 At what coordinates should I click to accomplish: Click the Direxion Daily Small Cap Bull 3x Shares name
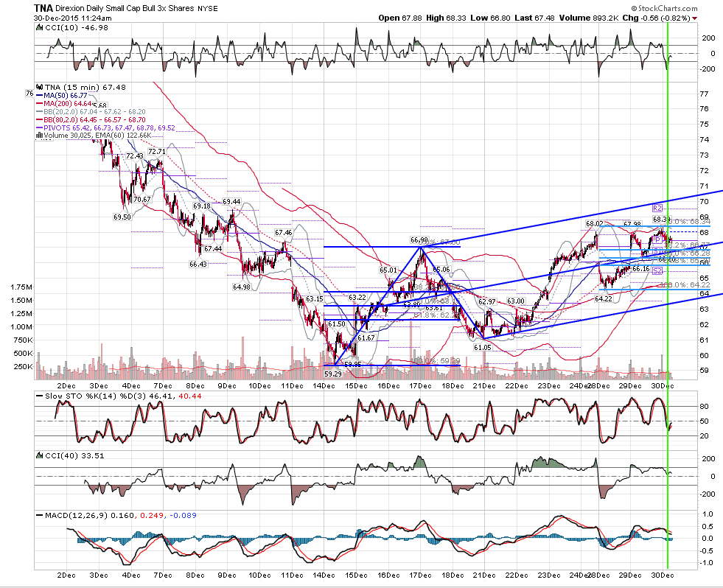[125, 8]
